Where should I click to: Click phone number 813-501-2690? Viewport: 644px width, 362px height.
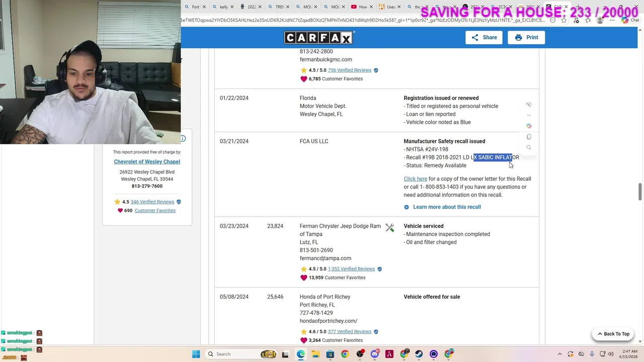pos(316,250)
